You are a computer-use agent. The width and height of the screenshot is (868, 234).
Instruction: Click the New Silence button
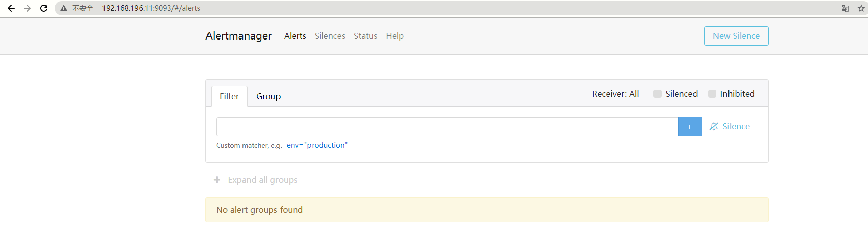pyautogui.click(x=736, y=36)
